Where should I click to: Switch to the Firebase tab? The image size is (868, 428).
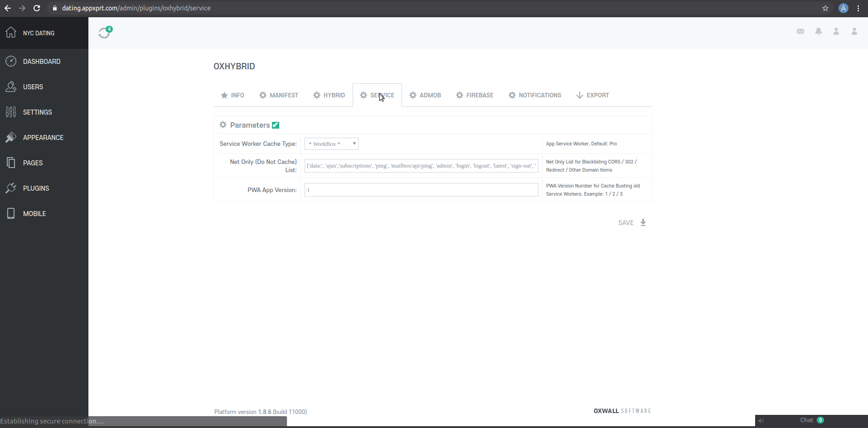475,95
